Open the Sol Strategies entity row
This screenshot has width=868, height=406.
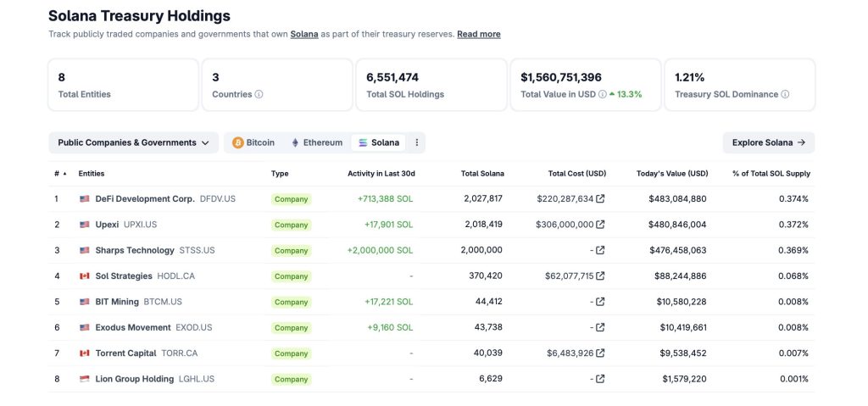pos(124,276)
